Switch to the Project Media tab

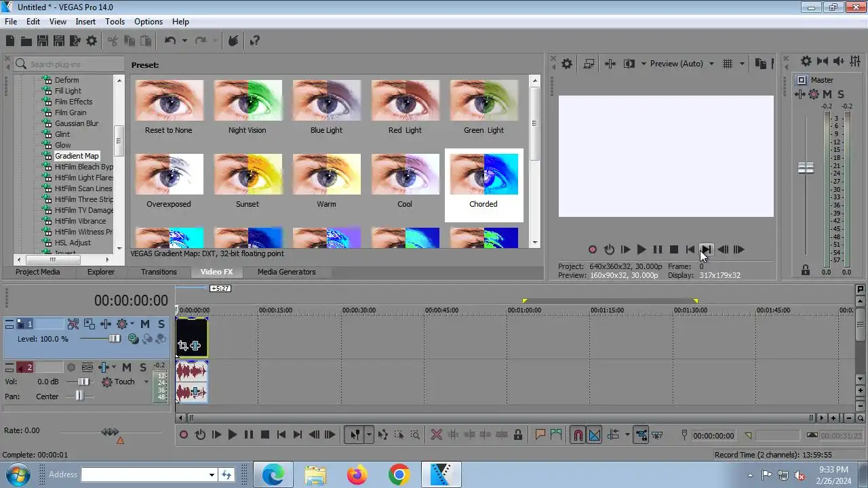click(x=38, y=272)
